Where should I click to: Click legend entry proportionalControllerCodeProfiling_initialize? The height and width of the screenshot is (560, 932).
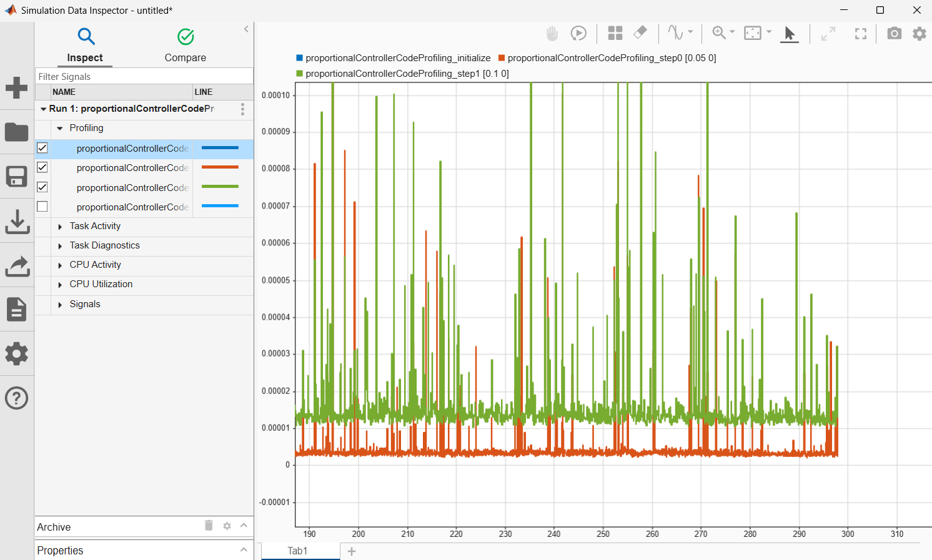[394, 58]
